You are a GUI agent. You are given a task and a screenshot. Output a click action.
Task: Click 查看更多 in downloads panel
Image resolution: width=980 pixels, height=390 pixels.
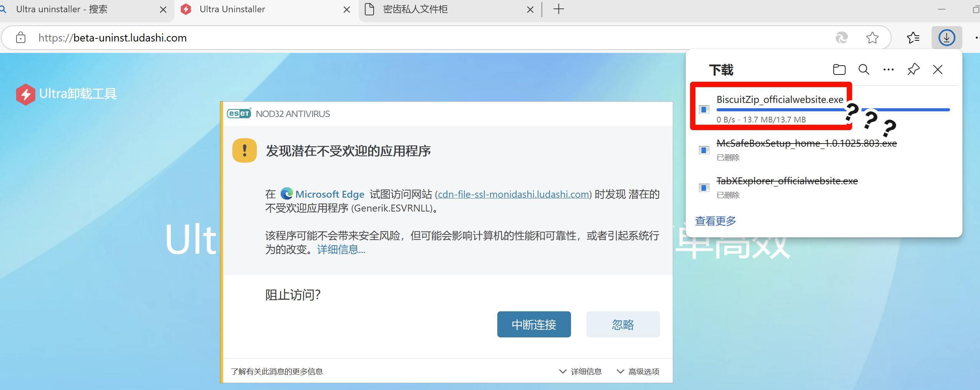click(x=715, y=221)
